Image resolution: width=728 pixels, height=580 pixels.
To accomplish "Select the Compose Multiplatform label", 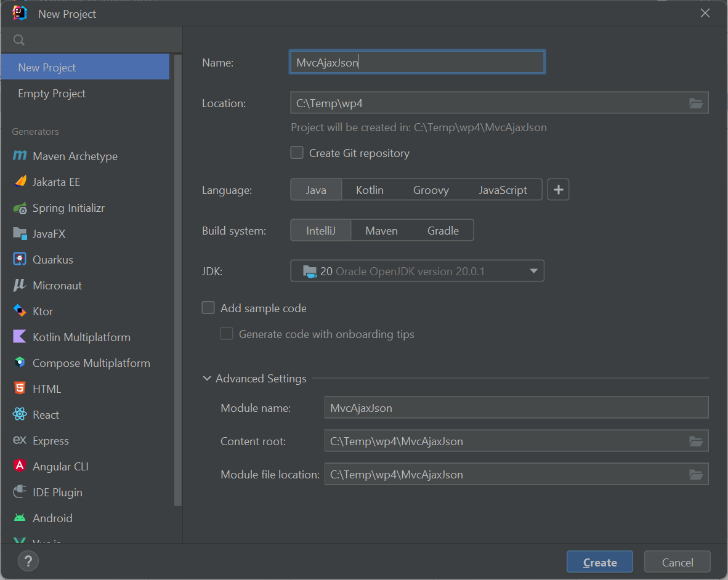I will coord(92,363).
